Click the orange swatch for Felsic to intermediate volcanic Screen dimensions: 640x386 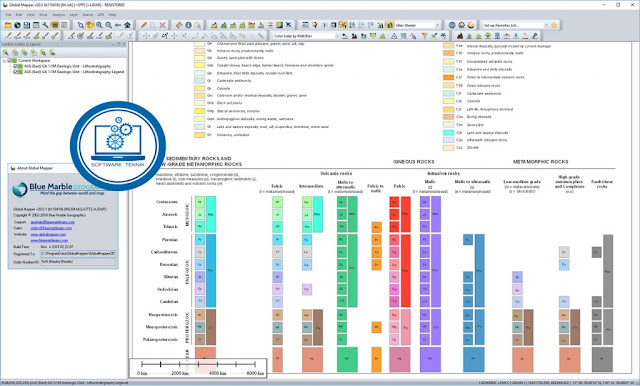click(448, 77)
